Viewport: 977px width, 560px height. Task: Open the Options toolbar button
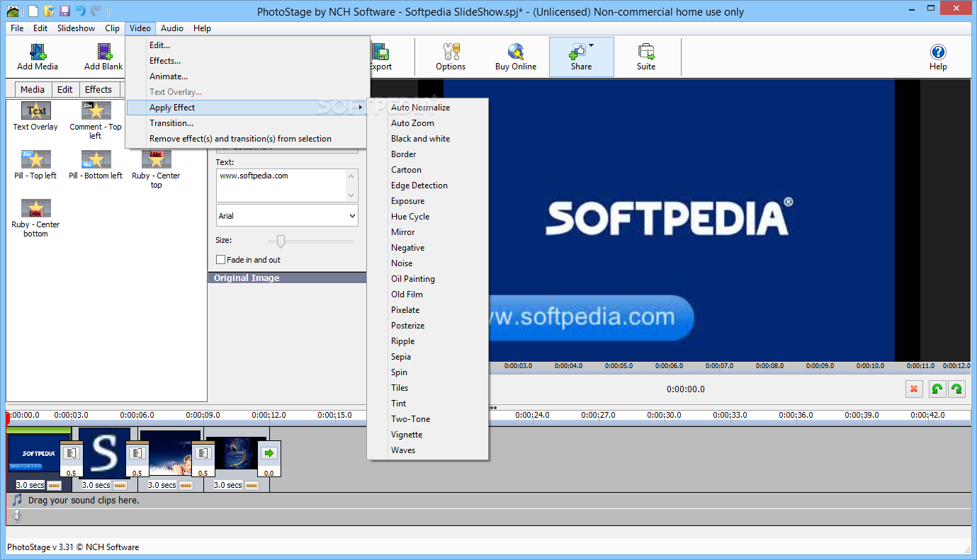coord(451,57)
